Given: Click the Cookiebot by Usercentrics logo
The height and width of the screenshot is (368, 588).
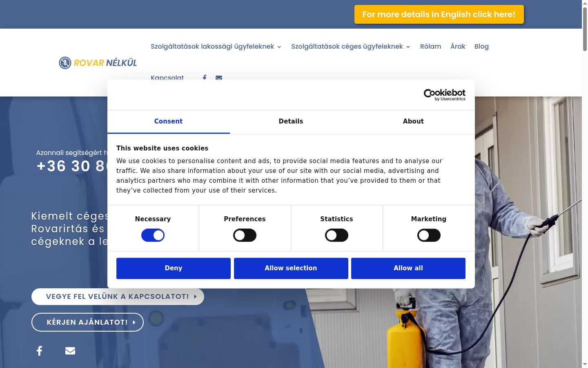Looking at the screenshot, I should 445,95.
